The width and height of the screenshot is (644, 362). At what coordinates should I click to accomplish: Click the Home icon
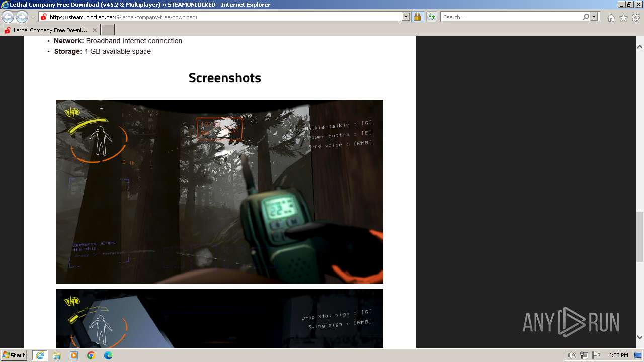tap(611, 18)
